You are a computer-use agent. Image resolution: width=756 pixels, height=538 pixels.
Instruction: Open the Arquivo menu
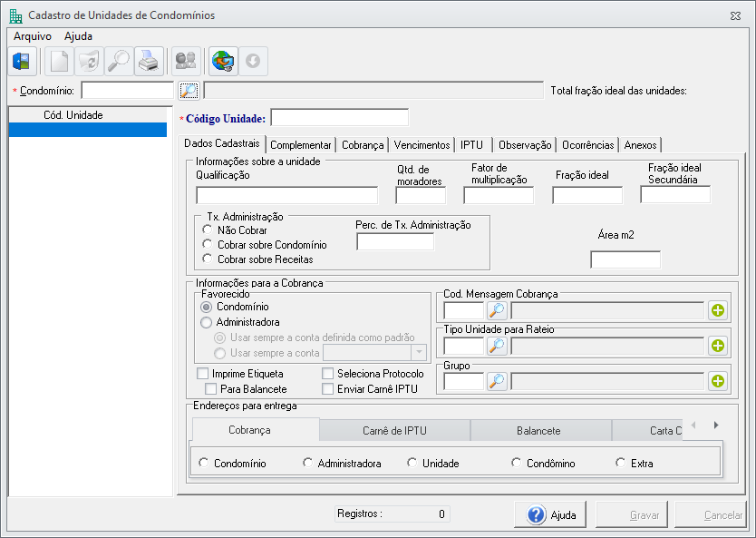[x=33, y=36]
